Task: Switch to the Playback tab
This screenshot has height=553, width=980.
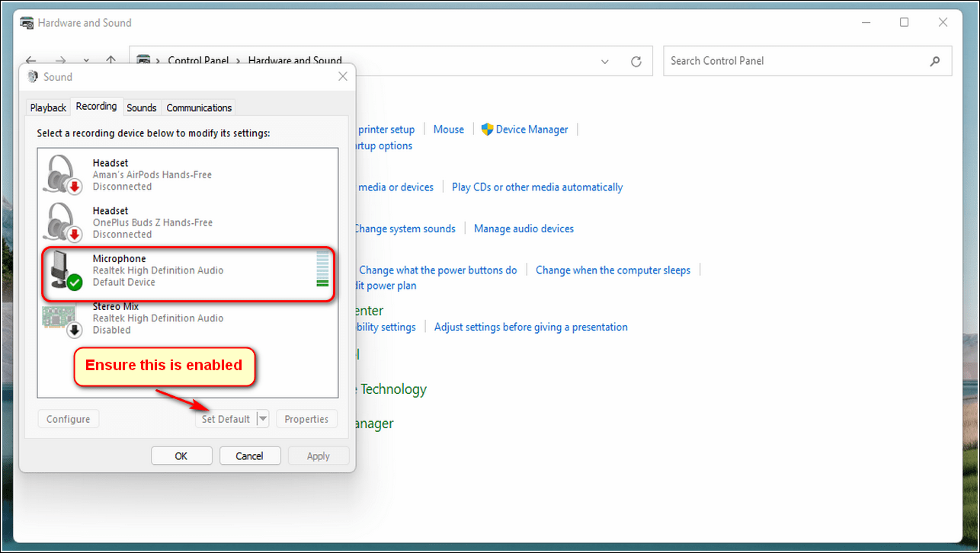Action: (48, 107)
